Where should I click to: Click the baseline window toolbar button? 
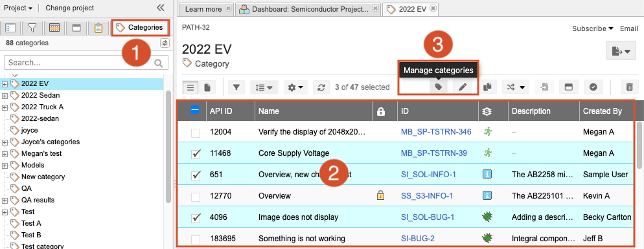pyautogui.click(x=569, y=87)
